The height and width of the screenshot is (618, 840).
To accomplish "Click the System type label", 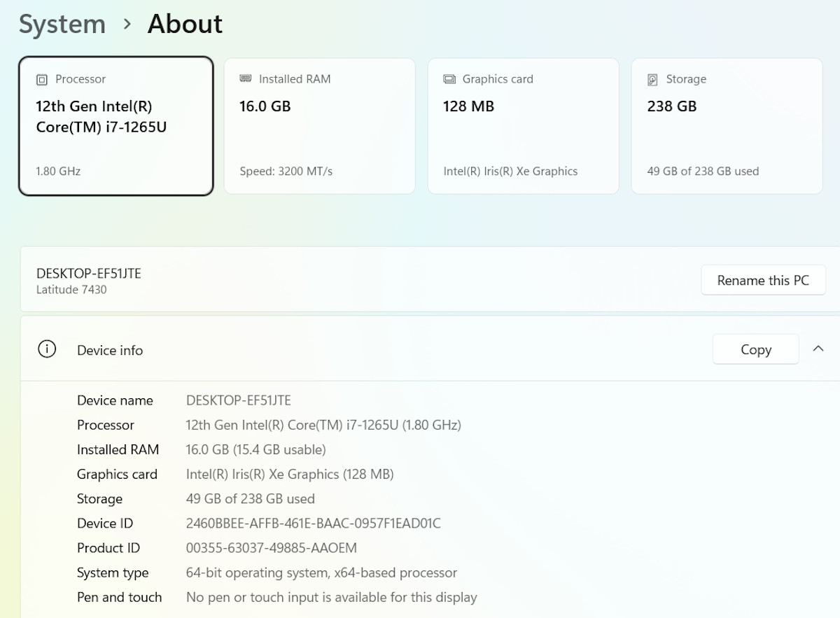I will coord(113,573).
